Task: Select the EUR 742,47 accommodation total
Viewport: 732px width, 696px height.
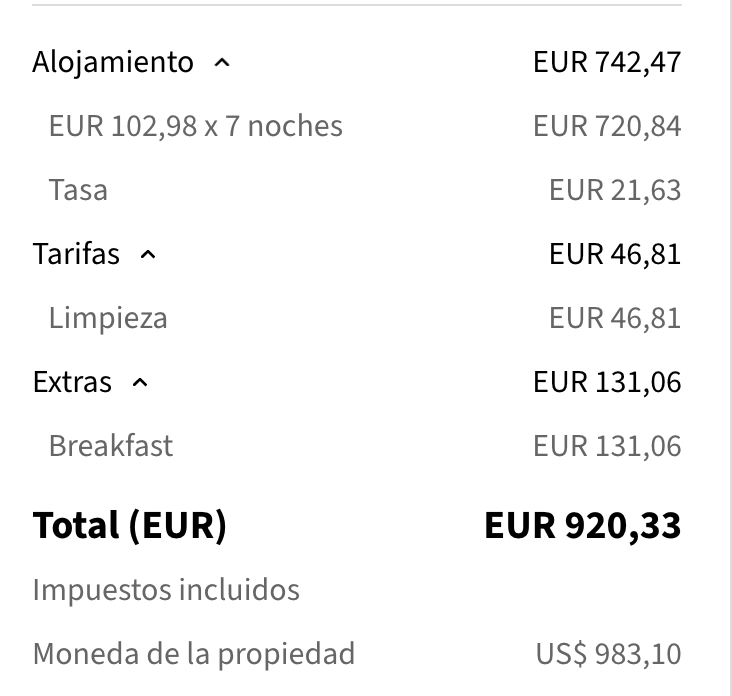Action: [x=606, y=62]
